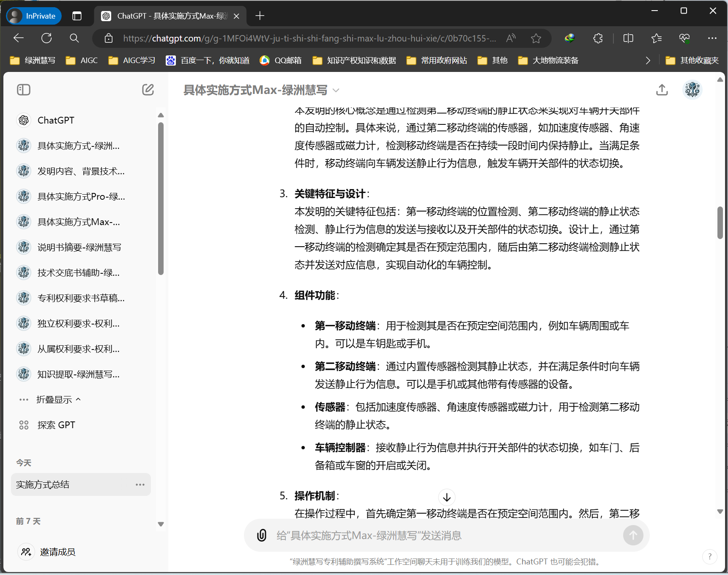Start a new chat with the compose icon
This screenshot has width=728, height=575.
(x=148, y=90)
